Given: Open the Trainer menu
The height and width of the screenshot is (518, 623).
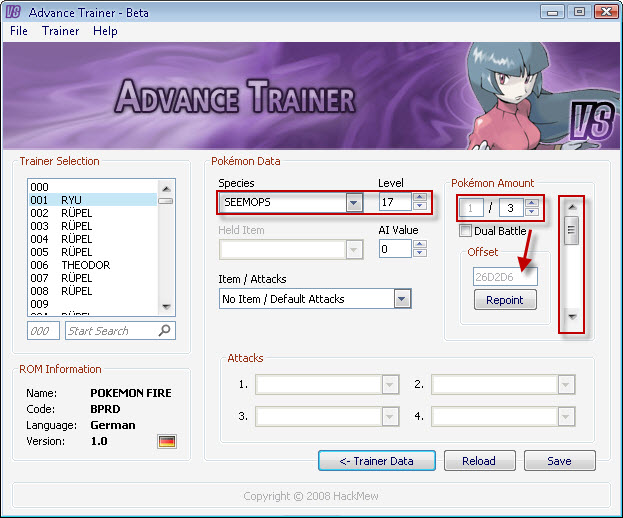Looking at the screenshot, I should (x=60, y=31).
